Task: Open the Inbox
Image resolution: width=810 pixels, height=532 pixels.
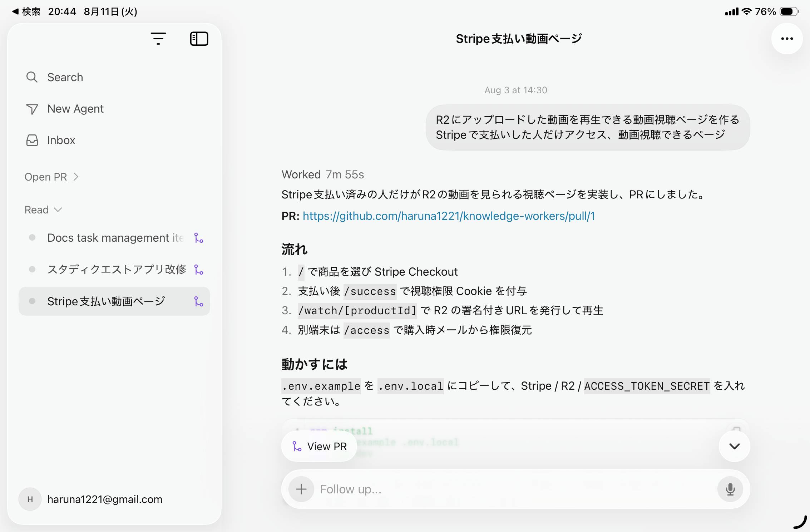Action: [114, 140]
